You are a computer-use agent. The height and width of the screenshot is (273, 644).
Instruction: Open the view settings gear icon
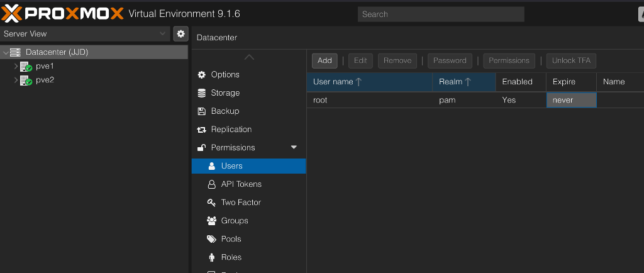180,34
